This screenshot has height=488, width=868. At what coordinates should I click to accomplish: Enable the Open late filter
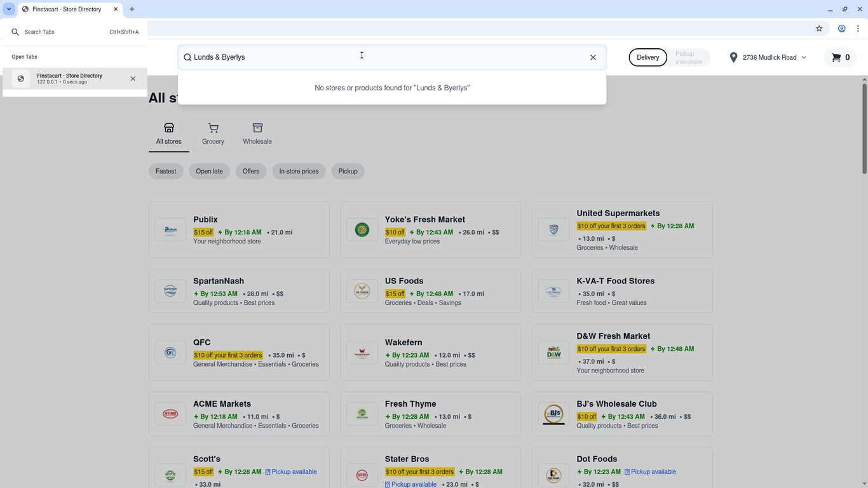coord(209,171)
